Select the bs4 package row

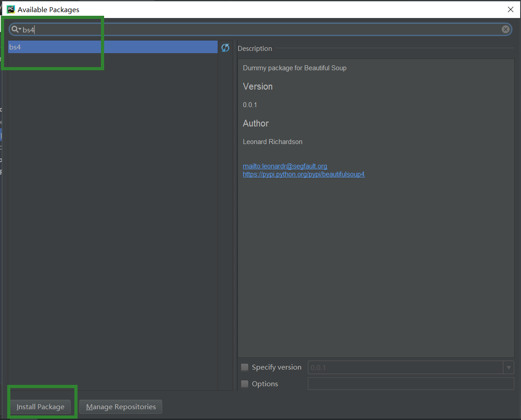113,47
